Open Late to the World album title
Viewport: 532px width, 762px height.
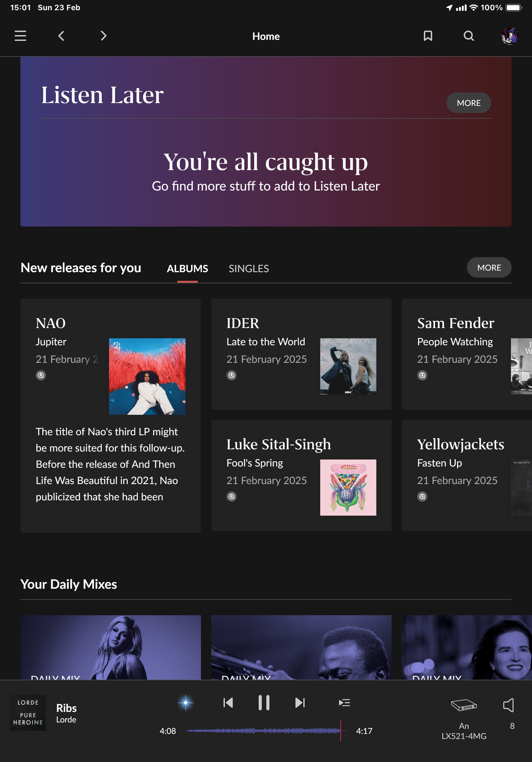266,342
